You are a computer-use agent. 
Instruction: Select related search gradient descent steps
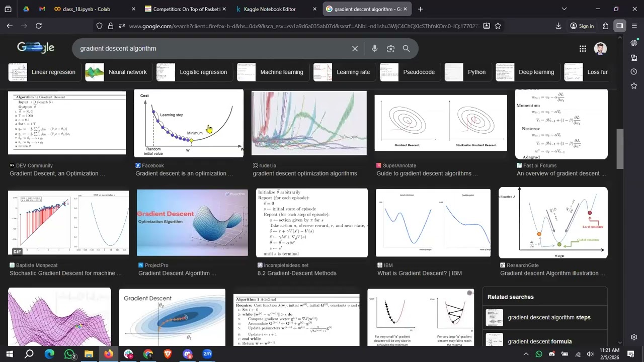pyautogui.click(x=545, y=318)
